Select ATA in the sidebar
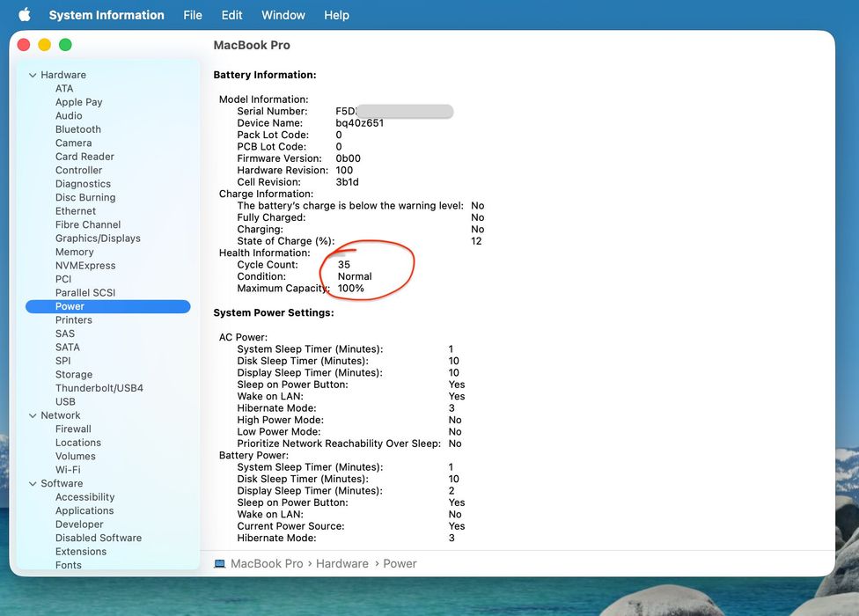Viewport: 859px width, 616px height. click(x=64, y=88)
